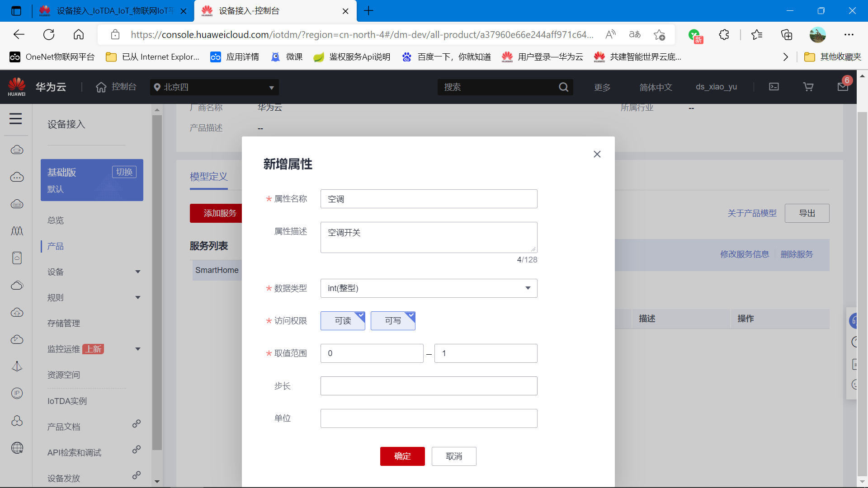Toggle the 可写 access permission
Screen dimensions: 868x488
393,321
